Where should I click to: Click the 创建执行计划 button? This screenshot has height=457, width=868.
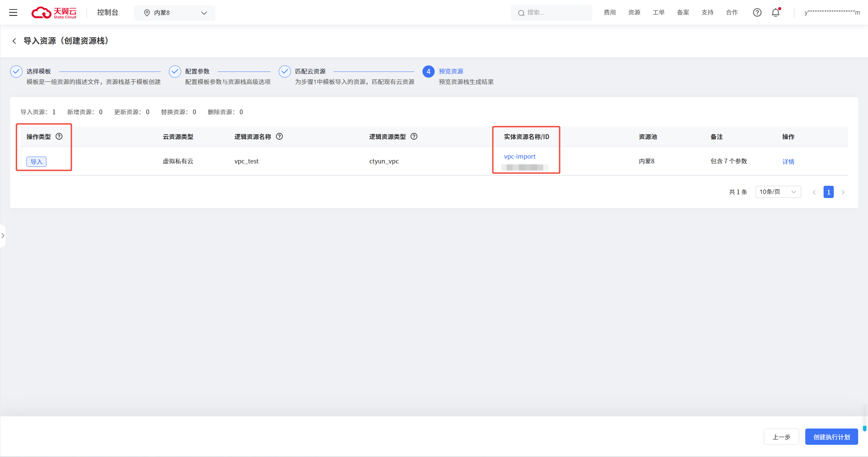coord(831,437)
